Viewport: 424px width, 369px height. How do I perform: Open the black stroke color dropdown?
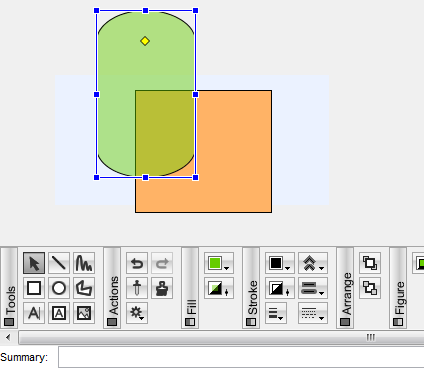[280, 263]
